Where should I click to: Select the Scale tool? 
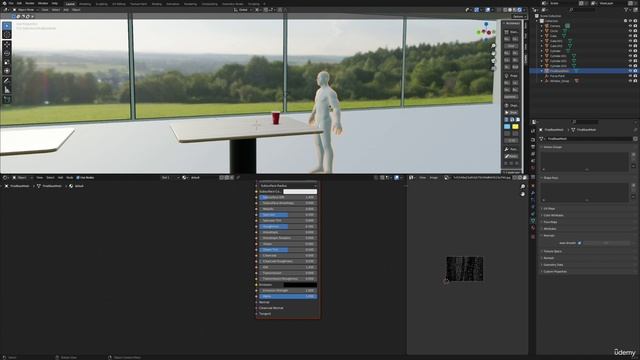click(x=7, y=62)
